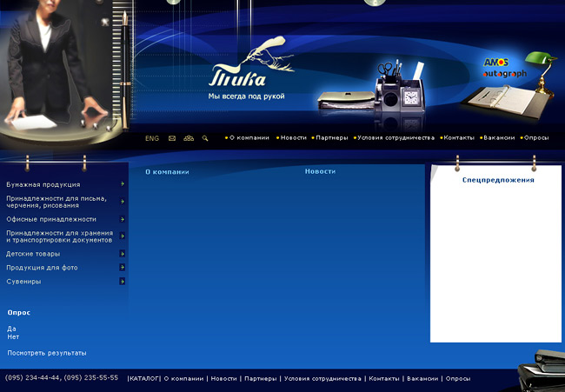This screenshot has height=392, width=565.
Task: Open Контакты in footer menu
Action: [384, 379]
